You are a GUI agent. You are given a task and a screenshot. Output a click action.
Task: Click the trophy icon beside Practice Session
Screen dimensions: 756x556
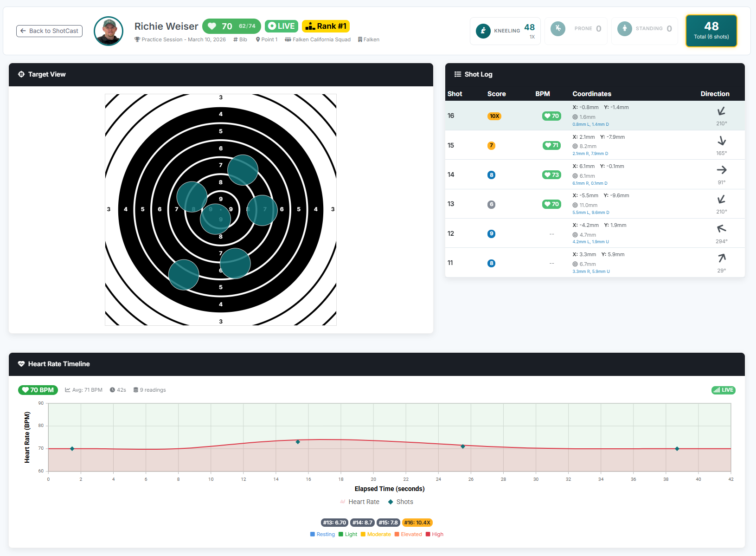pos(137,39)
